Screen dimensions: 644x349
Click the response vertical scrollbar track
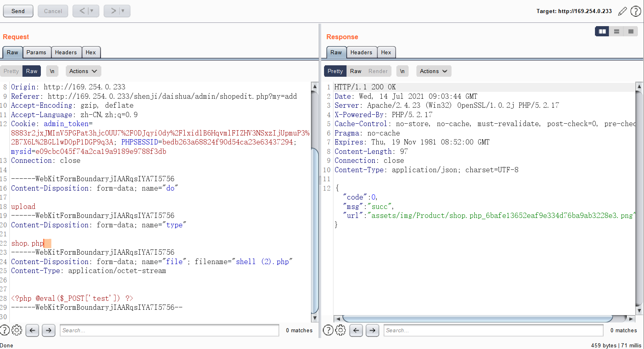point(639,198)
